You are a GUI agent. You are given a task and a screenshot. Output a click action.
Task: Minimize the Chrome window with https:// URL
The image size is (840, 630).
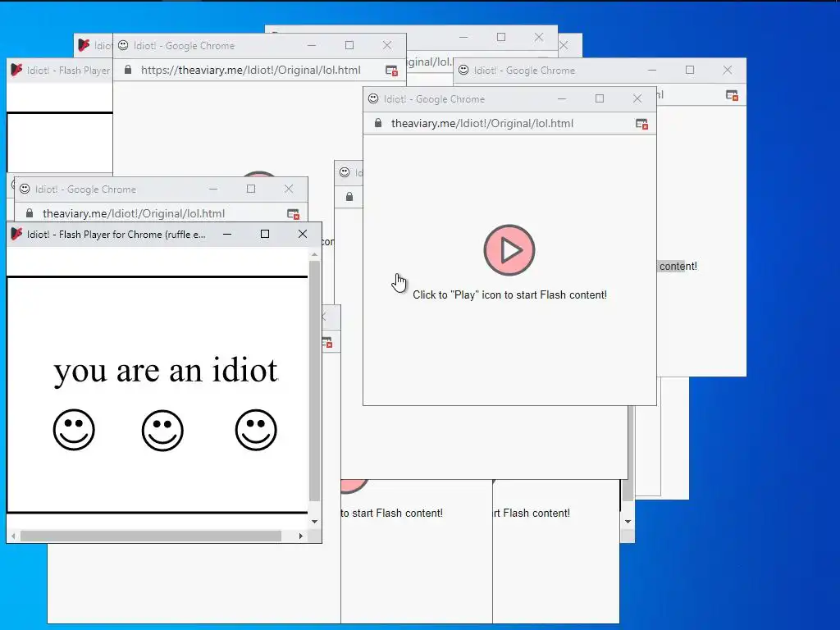tap(312, 46)
